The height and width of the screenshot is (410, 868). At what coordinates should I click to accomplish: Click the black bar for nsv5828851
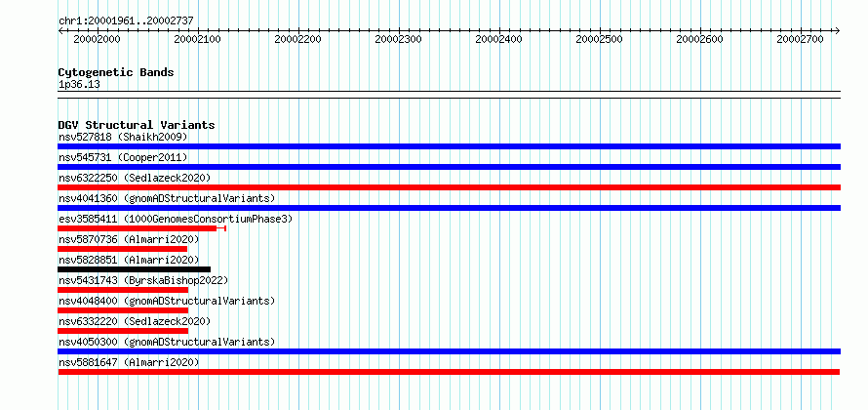click(x=134, y=269)
